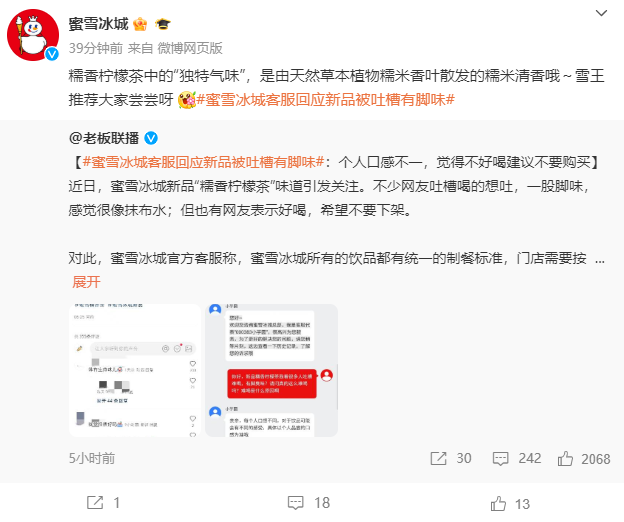The height and width of the screenshot is (522, 624).
Task: Expand the post options chevron menu
Action: 601,13
